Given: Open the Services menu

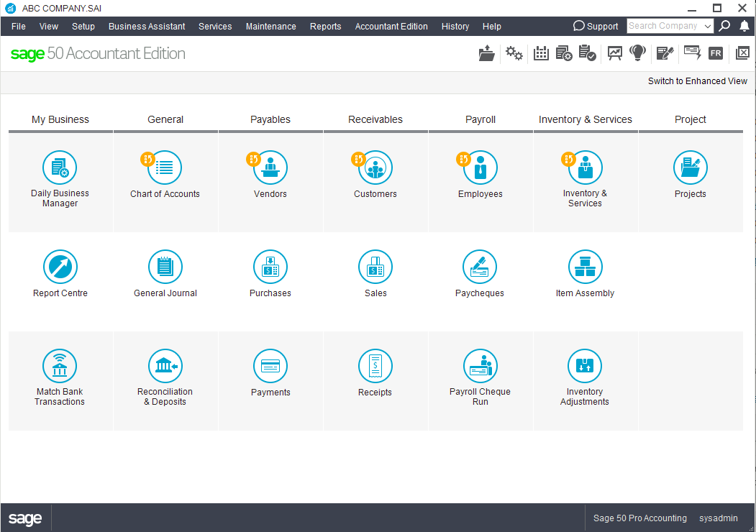Looking at the screenshot, I should pos(215,27).
